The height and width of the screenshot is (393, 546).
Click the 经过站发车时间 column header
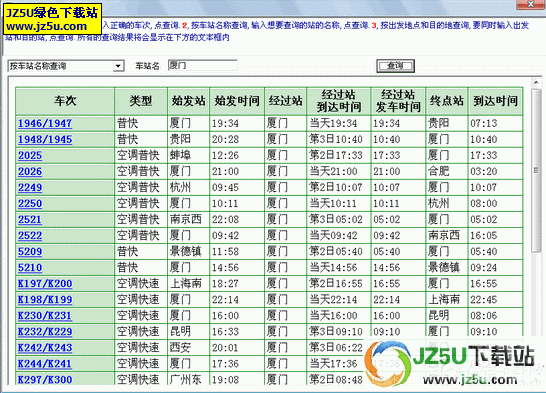pos(398,101)
